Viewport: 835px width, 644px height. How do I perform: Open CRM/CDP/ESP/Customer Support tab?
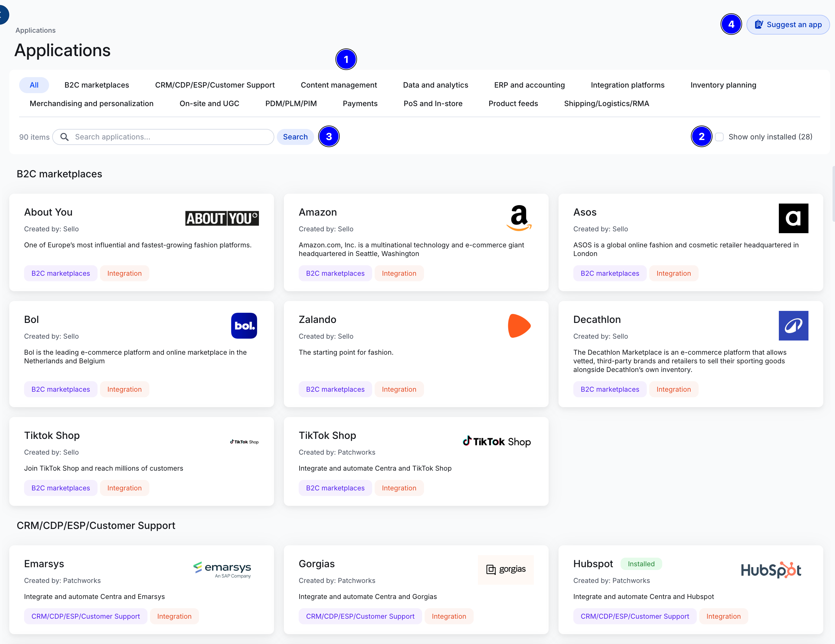click(215, 85)
